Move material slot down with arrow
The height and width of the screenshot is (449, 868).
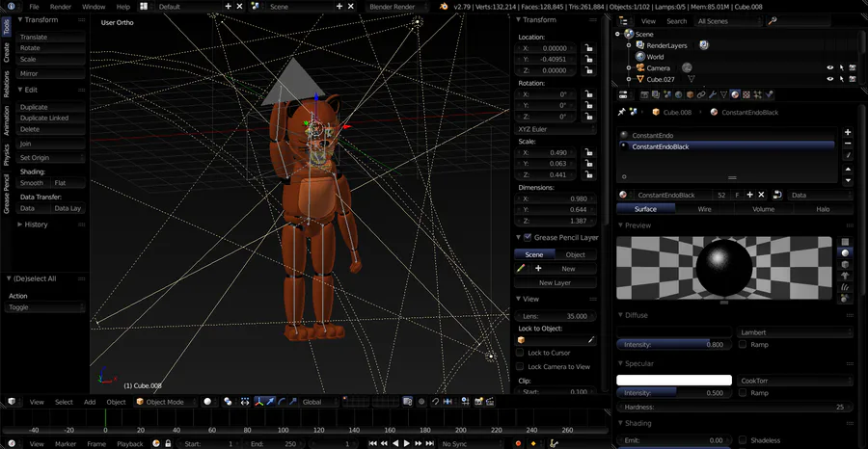tap(847, 181)
